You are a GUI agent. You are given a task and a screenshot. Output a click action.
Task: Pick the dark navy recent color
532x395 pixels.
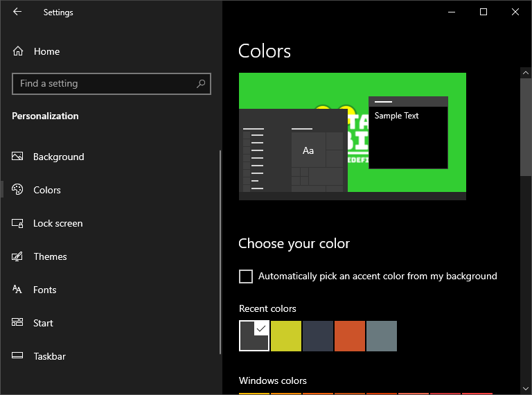pyautogui.click(x=318, y=336)
